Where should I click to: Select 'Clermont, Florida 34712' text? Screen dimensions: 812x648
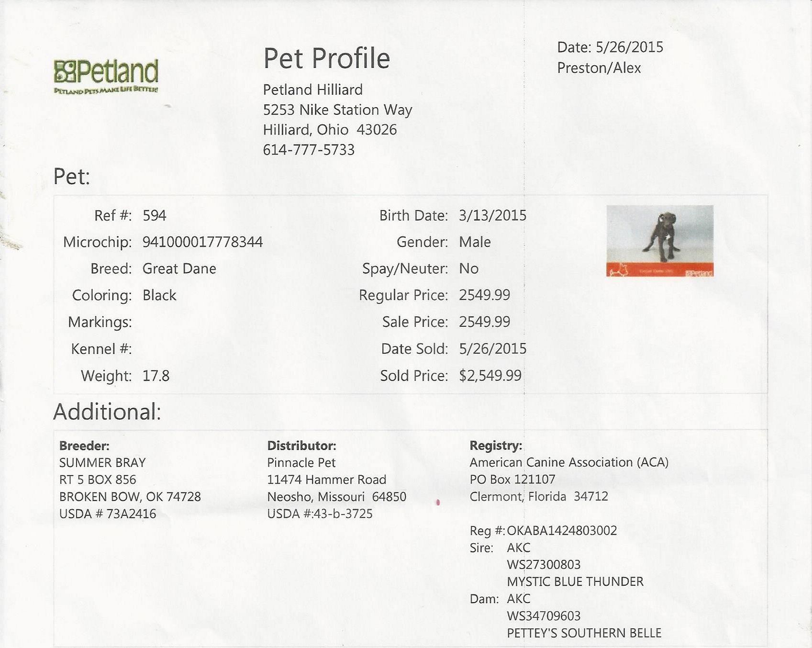(x=539, y=497)
